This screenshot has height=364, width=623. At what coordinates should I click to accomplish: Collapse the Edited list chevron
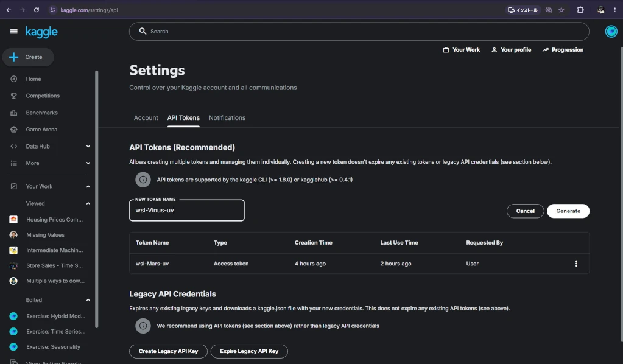click(88, 300)
